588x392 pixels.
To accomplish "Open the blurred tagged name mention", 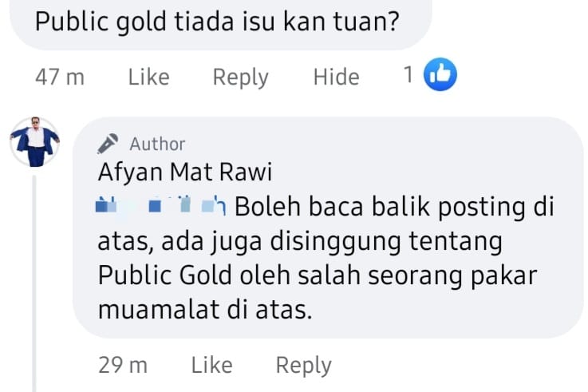I will point(161,206).
